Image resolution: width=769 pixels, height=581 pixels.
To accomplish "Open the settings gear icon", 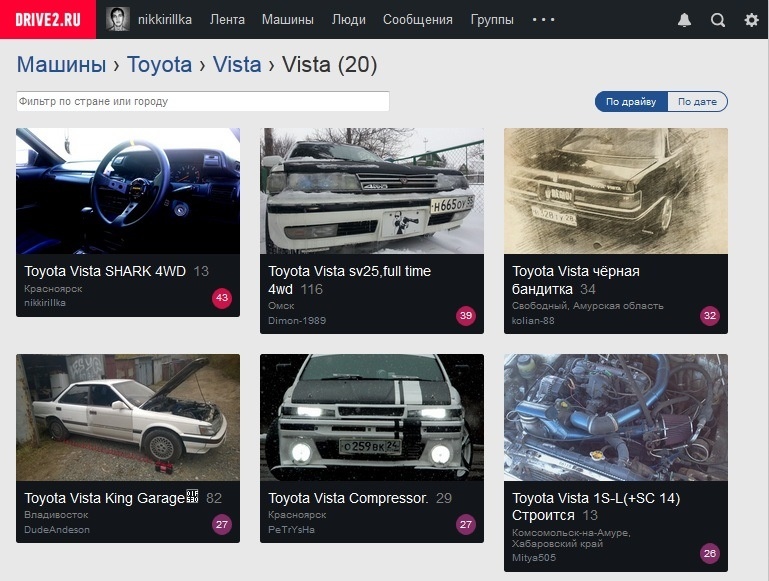I will click(x=751, y=20).
